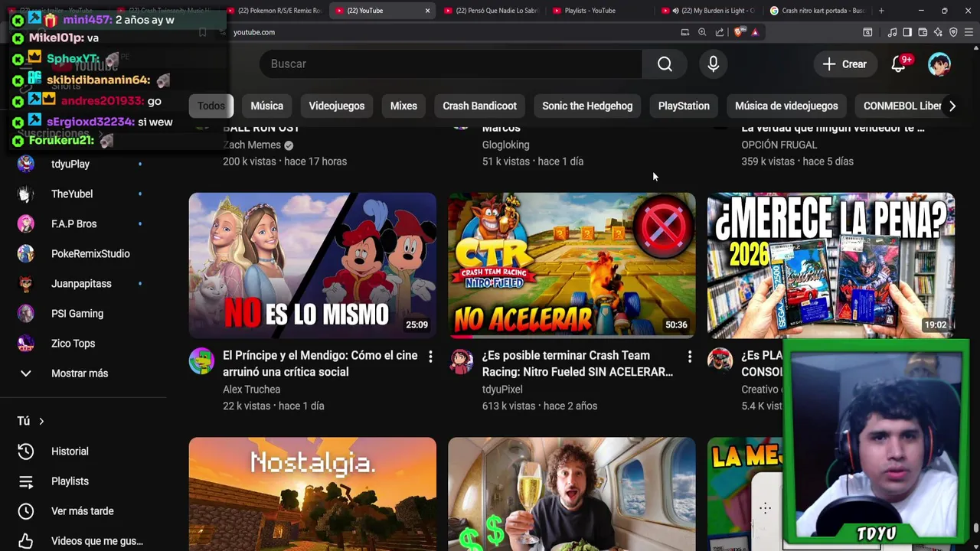This screenshot has height=551, width=980.
Task: Open the tdyuPixel channel avatar
Action: pyautogui.click(x=461, y=360)
